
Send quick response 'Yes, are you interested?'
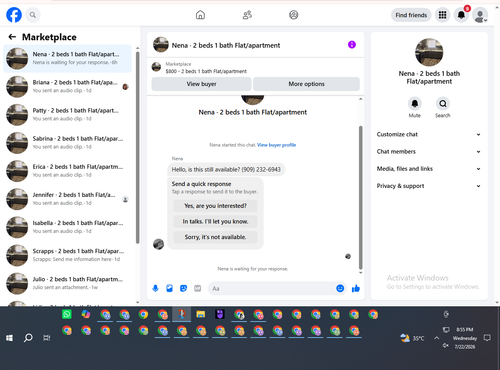click(x=215, y=206)
